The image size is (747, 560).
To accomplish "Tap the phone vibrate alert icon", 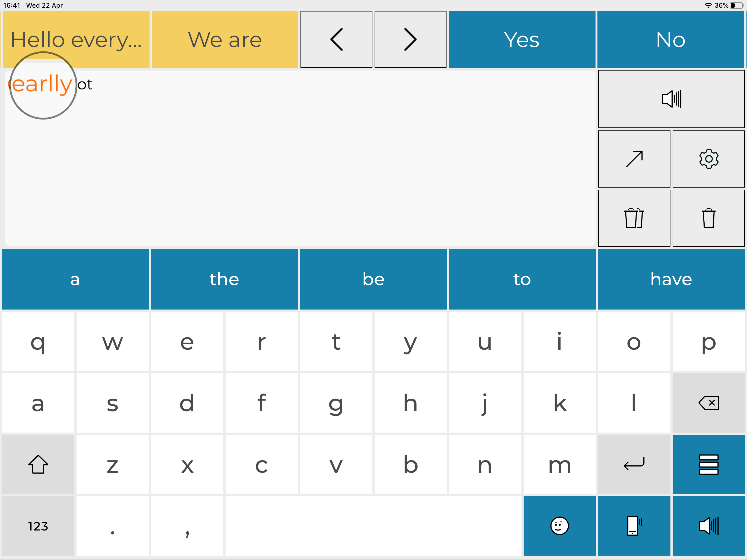I will click(634, 526).
